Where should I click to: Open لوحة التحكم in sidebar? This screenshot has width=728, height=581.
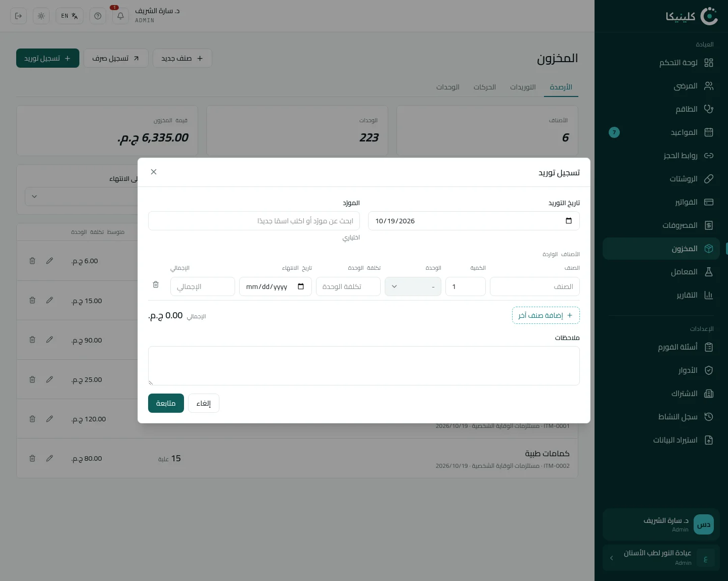[x=661, y=63]
